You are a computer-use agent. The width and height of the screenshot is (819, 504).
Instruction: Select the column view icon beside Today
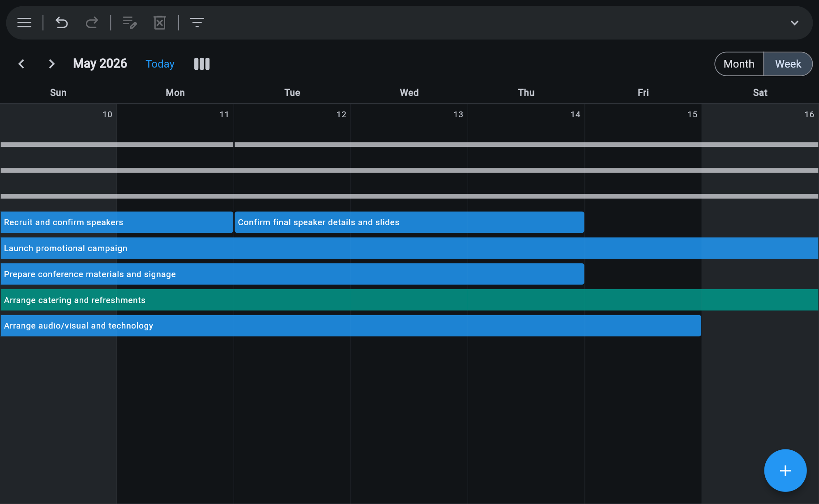[201, 64]
